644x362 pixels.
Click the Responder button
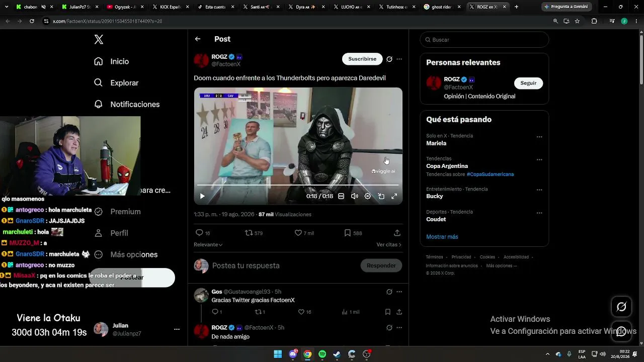[381, 265]
